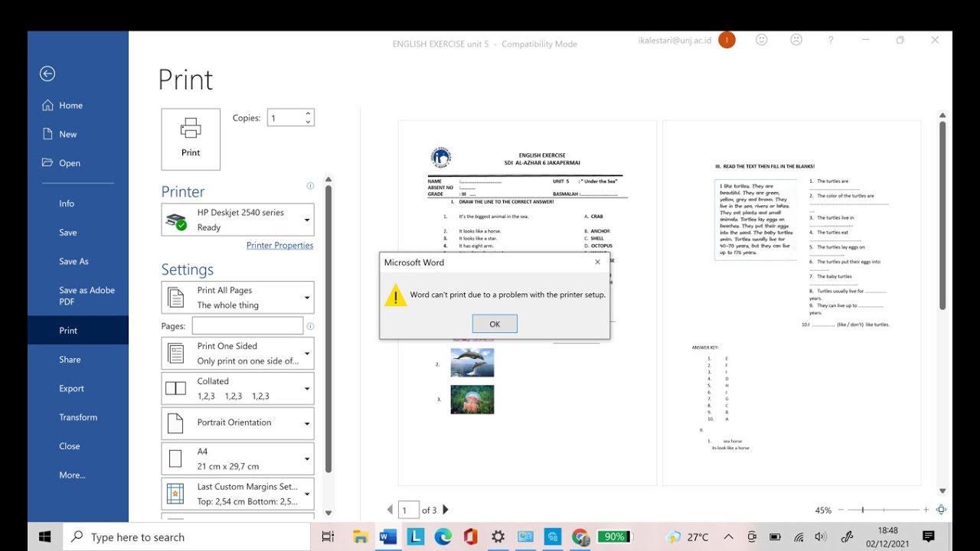Expand the Last Custom Margins Setting dropdown
Viewport: 980px width, 551px height.
(x=237, y=494)
